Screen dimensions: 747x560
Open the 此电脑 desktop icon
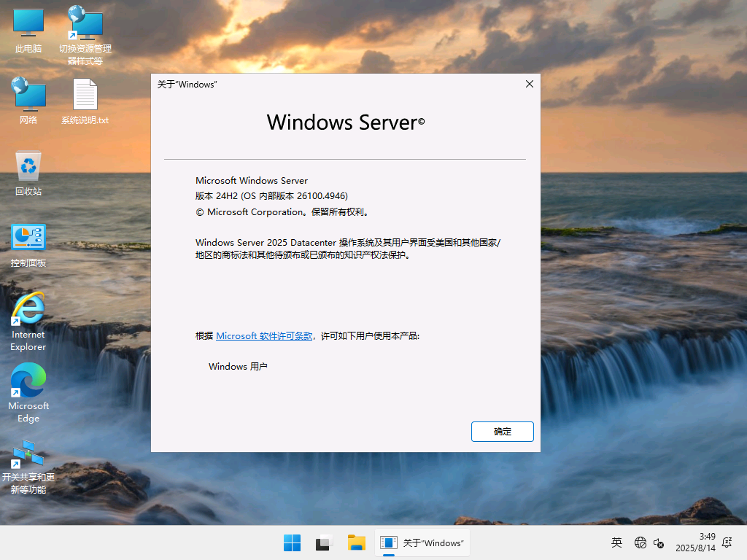(28, 30)
